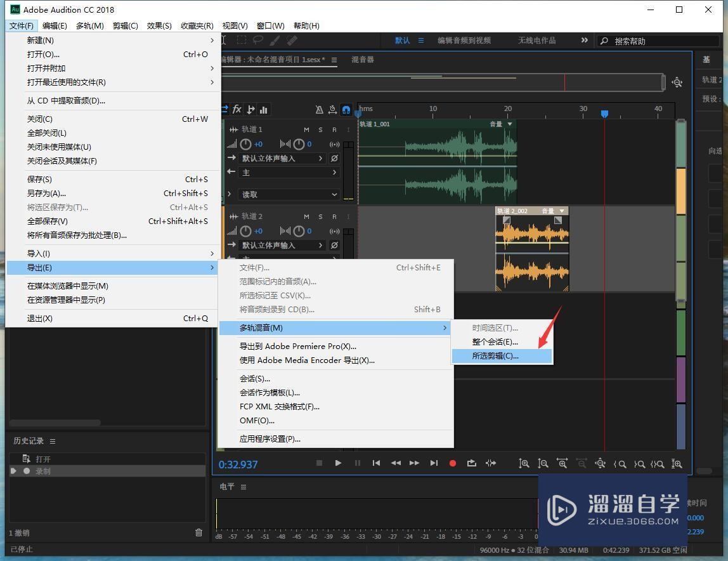Toggle Track 1 sum to mono icon
Viewport: 728px width, 561px height.
click(334, 144)
